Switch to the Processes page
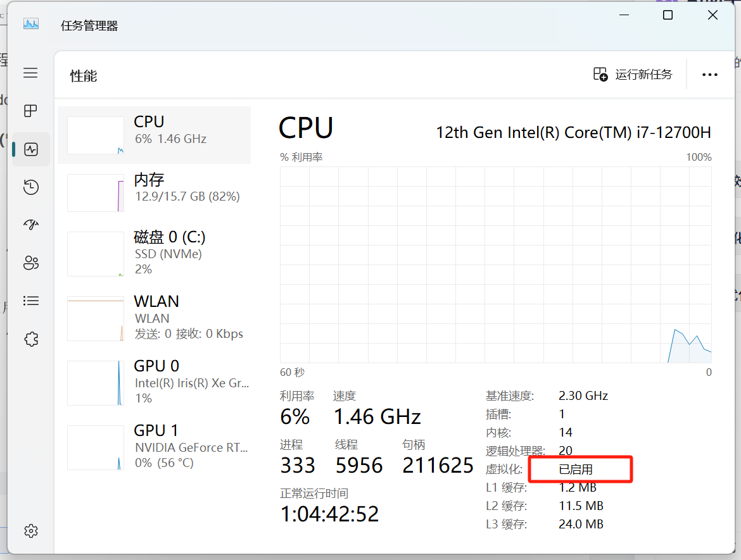The width and height of the screenshot is (741, 560). [x=30, y=111]
